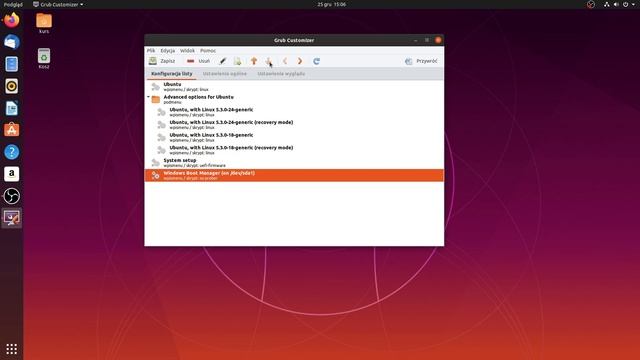The height and width of the screenshot is (360, 640).
Task: Switch to Ustawienia ogólne tab
Action: coord(224,74)
